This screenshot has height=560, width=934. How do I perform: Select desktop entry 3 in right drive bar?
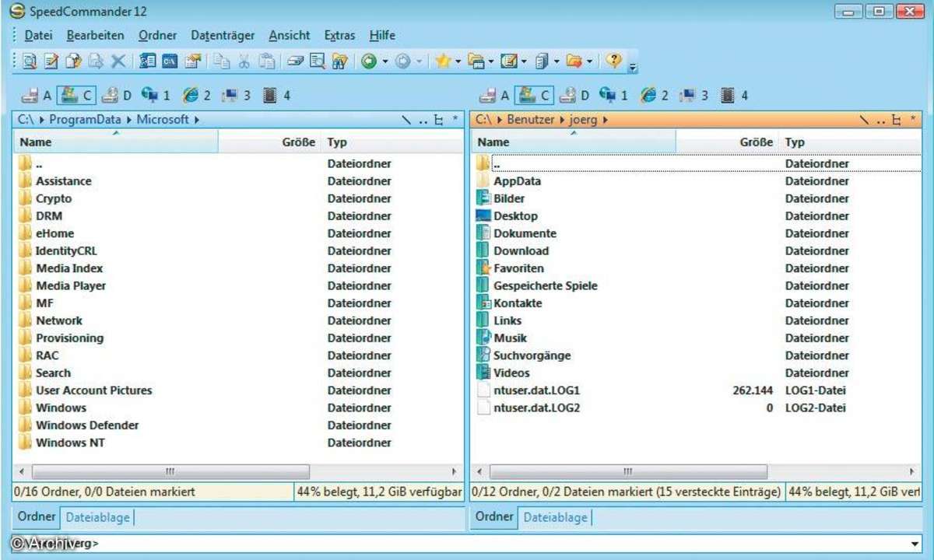(694, 96)
